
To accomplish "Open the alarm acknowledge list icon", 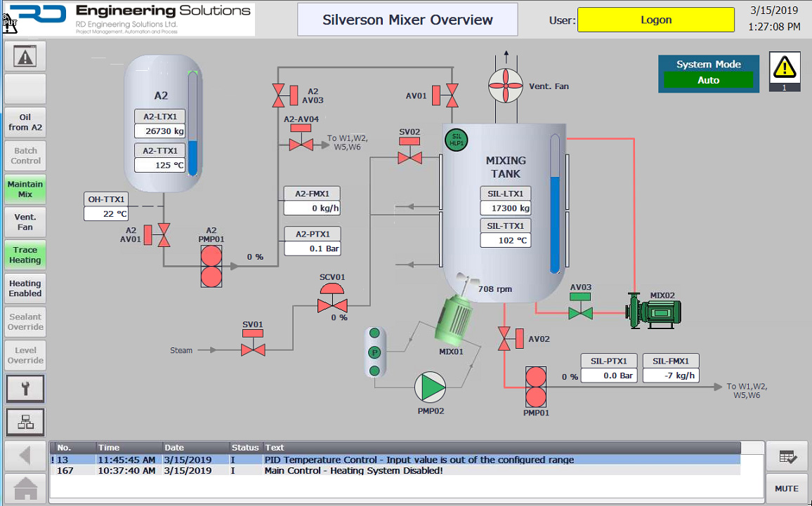I will tap(787, 457).
